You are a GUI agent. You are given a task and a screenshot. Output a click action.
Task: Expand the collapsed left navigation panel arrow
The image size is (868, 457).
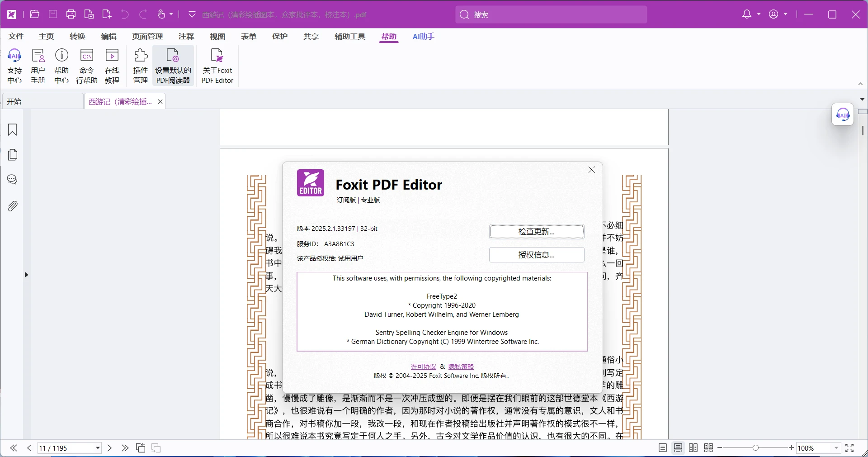(x=26, y=275)
